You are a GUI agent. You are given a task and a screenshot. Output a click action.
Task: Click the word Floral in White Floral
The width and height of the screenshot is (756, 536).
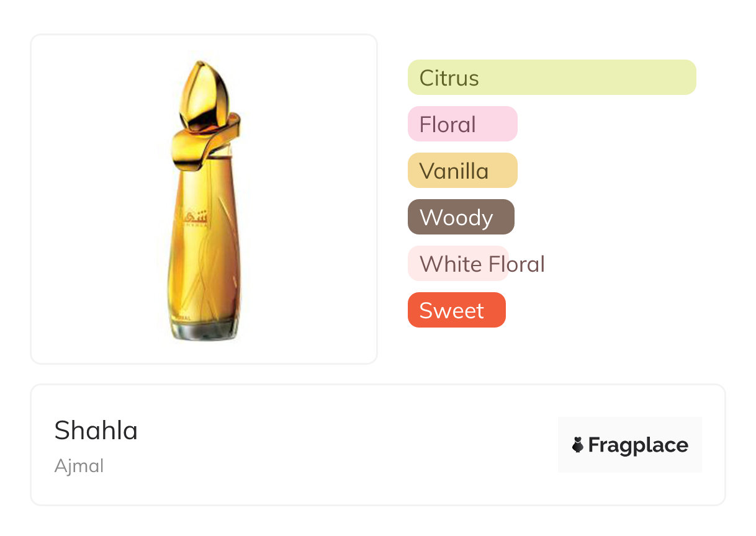(x=516, y=264)
